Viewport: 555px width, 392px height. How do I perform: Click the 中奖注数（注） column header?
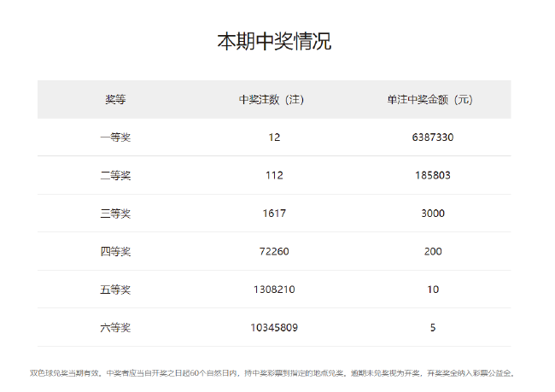click(x=272, y=99)
